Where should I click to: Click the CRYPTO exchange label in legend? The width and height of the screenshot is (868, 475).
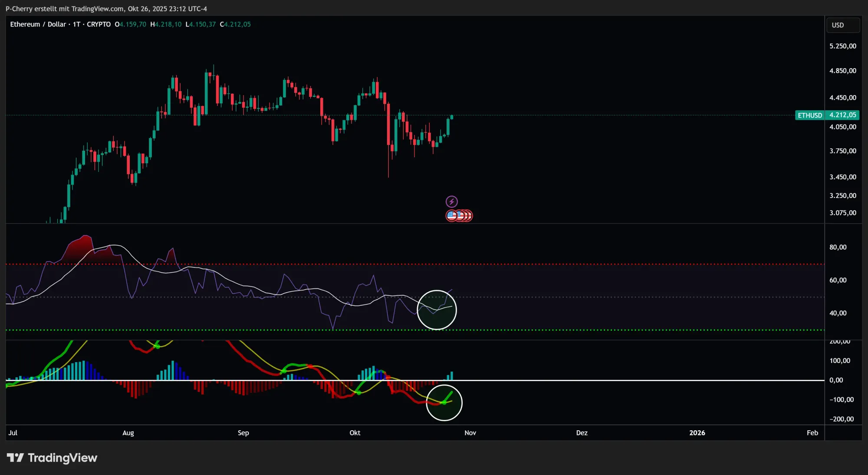pyautogui.click(x=99, y=24)
